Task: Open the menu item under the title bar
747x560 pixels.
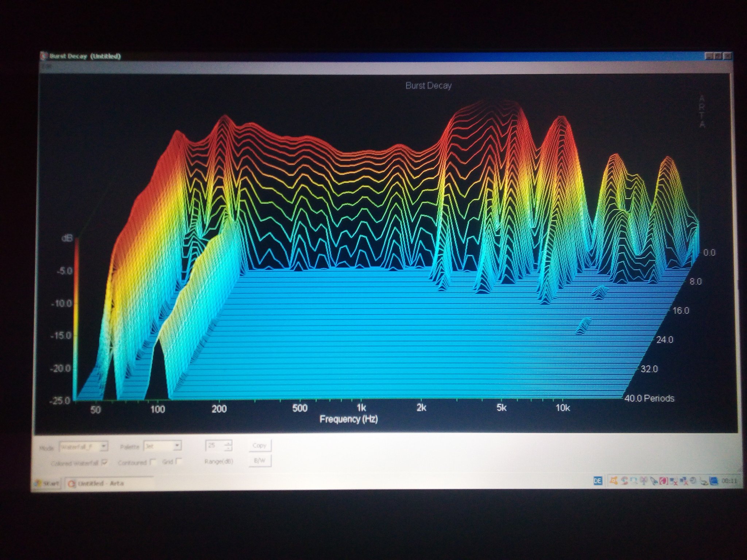Action: click(x=46, y=67)
